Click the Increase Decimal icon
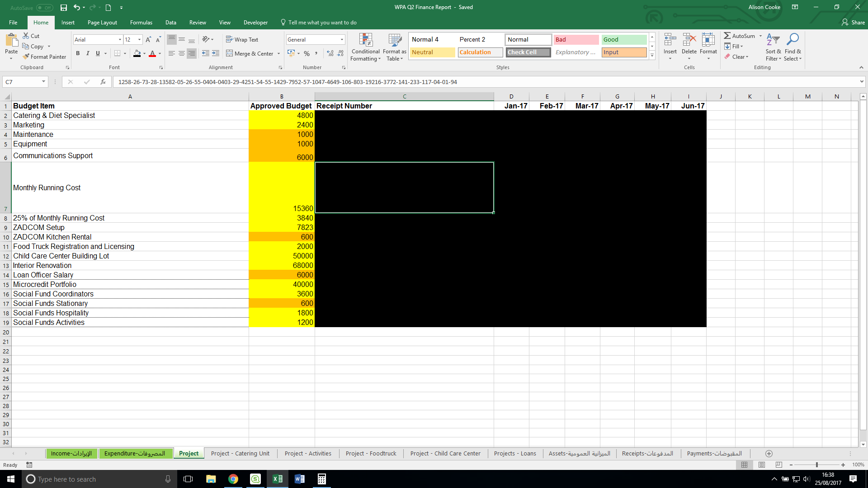 [x=330, y=53]
